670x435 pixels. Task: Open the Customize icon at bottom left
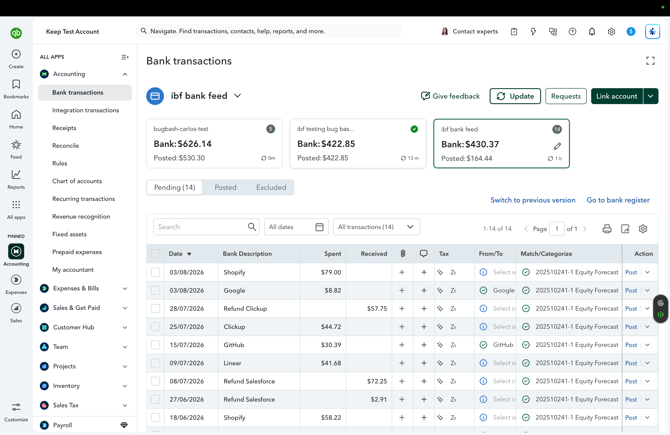pos(16,407)
